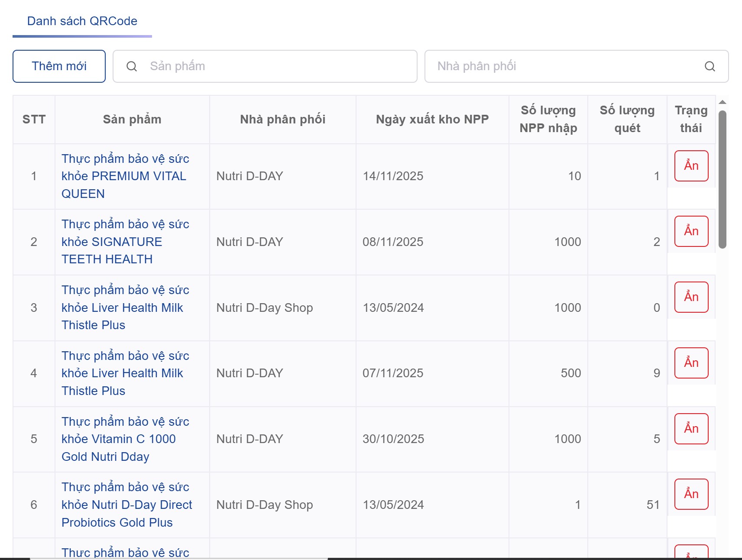Open Vitamin C 1000 Gold Nutri Dday link
Viewport: 742px width, 560px height.
125,439
